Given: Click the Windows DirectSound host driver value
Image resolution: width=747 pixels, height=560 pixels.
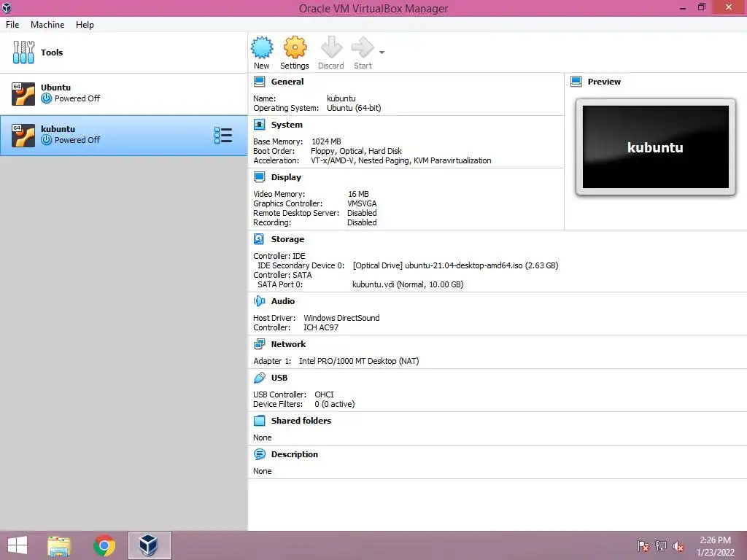Looking at the screenshot, I should pyautogui.click(x=341, y=318).
